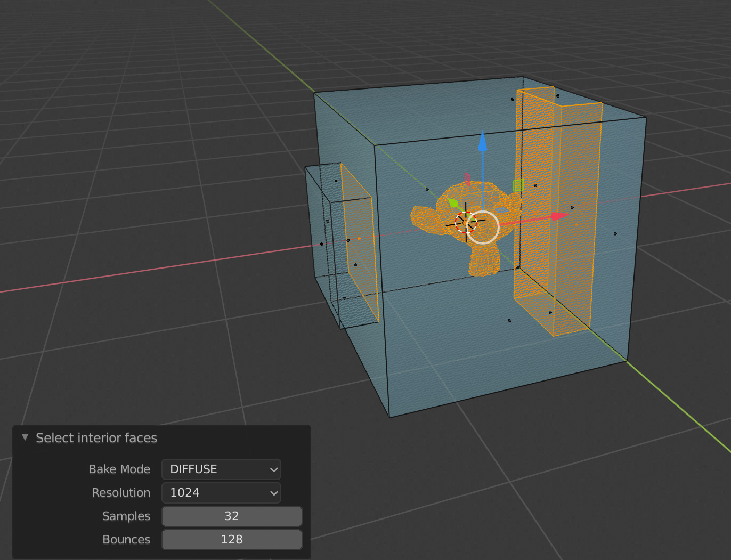Click the "Resolution" label
This screenshot has width=731, height=560.
(x=121, y=493)
